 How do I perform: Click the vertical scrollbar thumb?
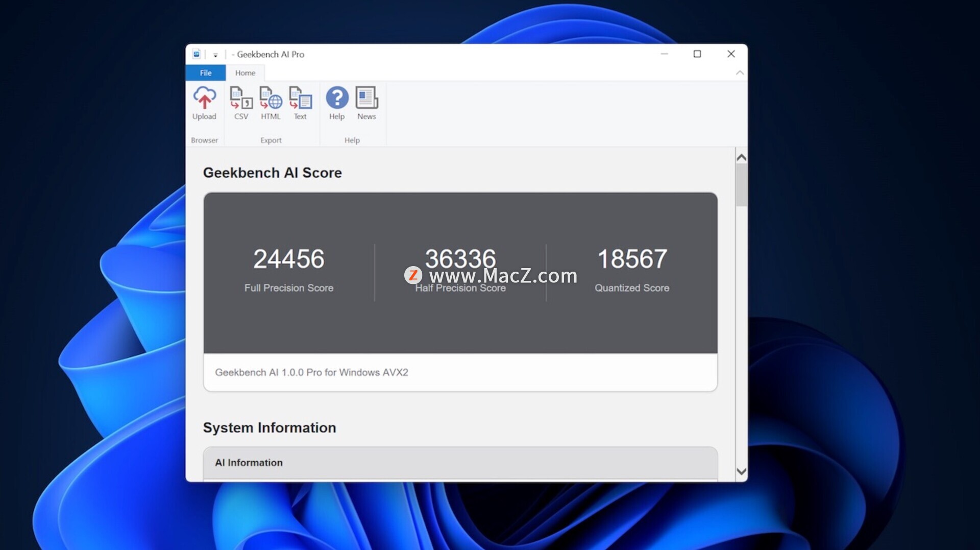[742, 185]
